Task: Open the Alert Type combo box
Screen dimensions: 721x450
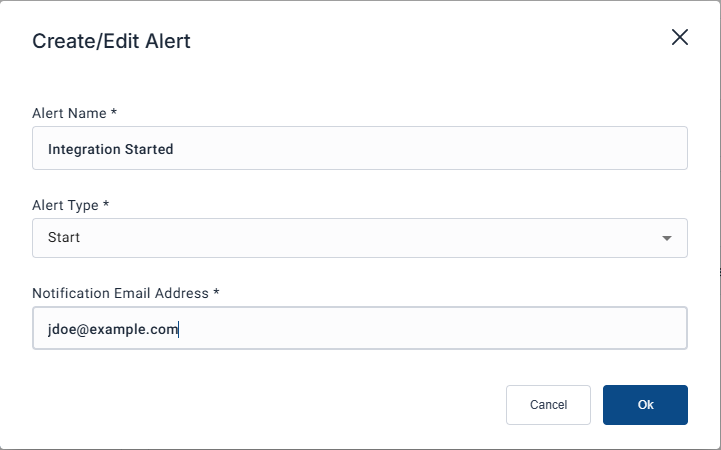Action: pos(360,238)
